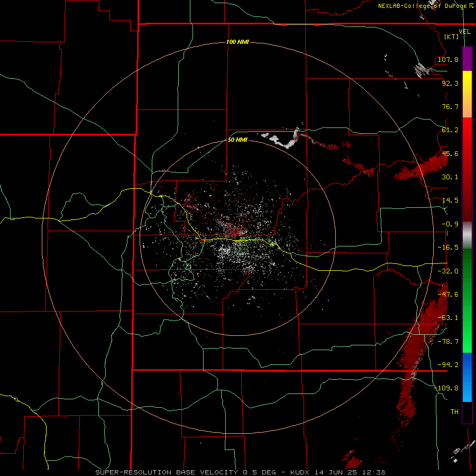The image size is (476, 476).
Task: Click the Super-Resolution Base Velocity product caption
Action: 186,472
